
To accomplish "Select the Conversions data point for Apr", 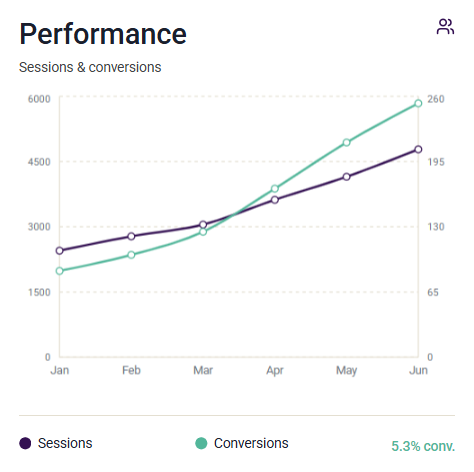I will [x=275, y=189].
